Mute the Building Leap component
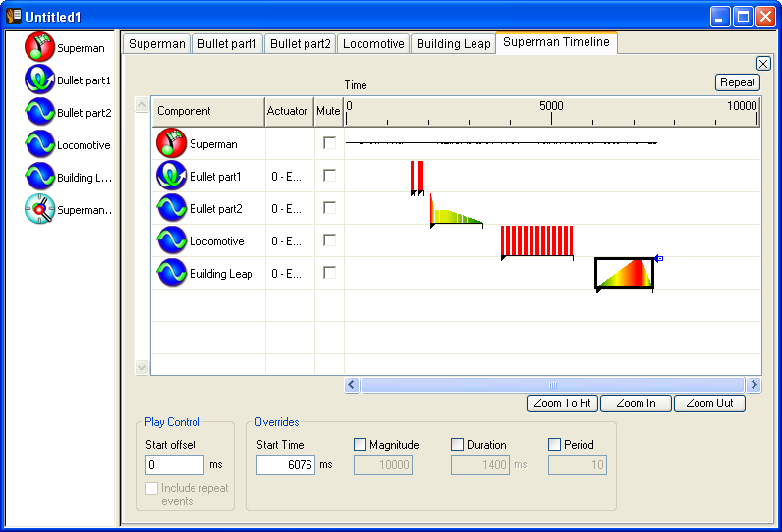 [x=330, y=273]
